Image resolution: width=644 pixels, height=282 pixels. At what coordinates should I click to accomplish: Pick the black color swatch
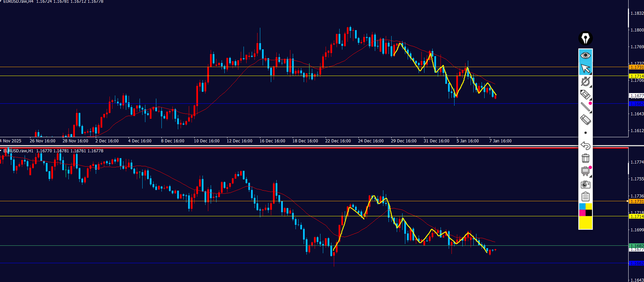pos(589,213)
